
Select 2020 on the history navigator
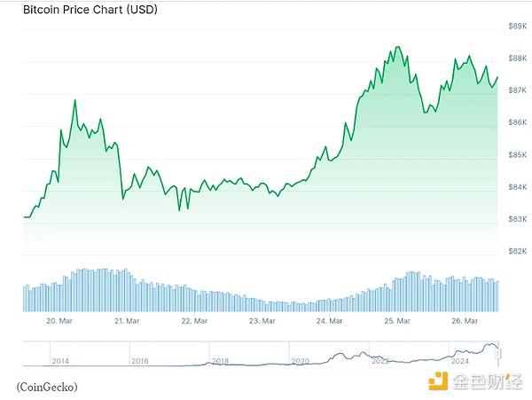(x=300, y=362)
